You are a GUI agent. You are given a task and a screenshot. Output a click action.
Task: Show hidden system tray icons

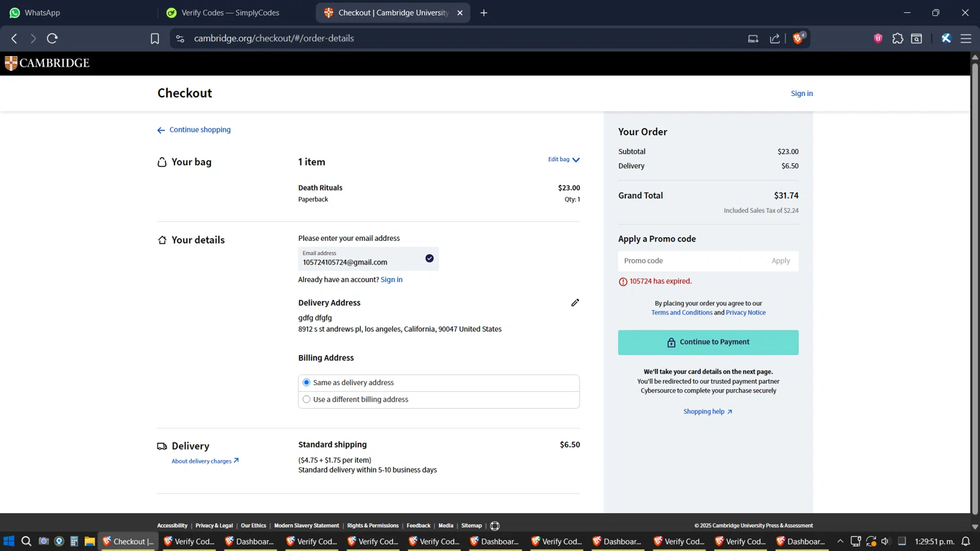click(x=840, y=541)
